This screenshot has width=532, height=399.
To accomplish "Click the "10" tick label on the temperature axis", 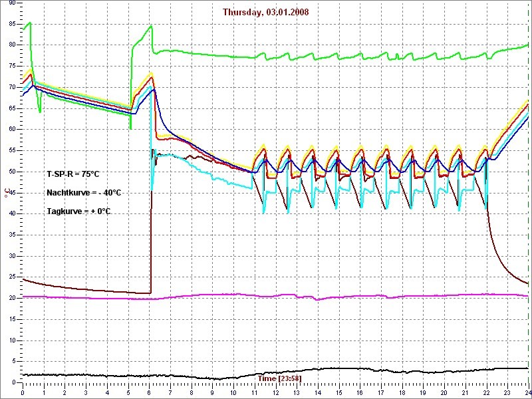I will click(x=12, y=340).
